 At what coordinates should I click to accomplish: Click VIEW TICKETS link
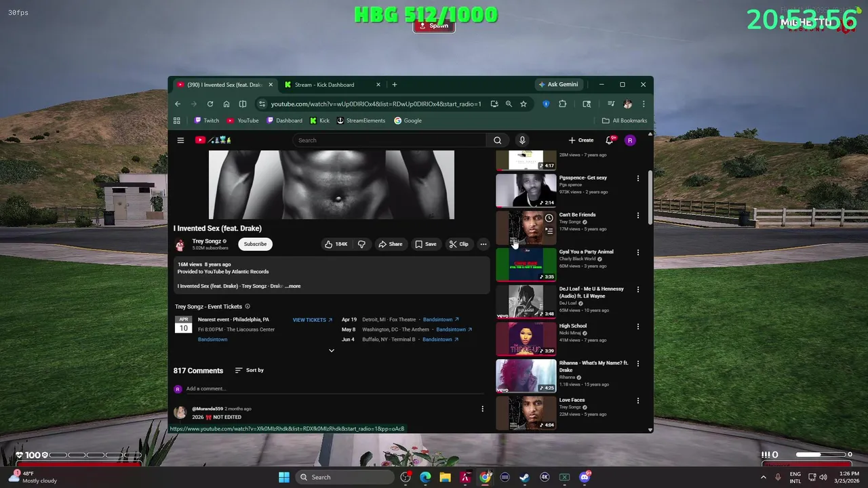[x=313, y=320]
